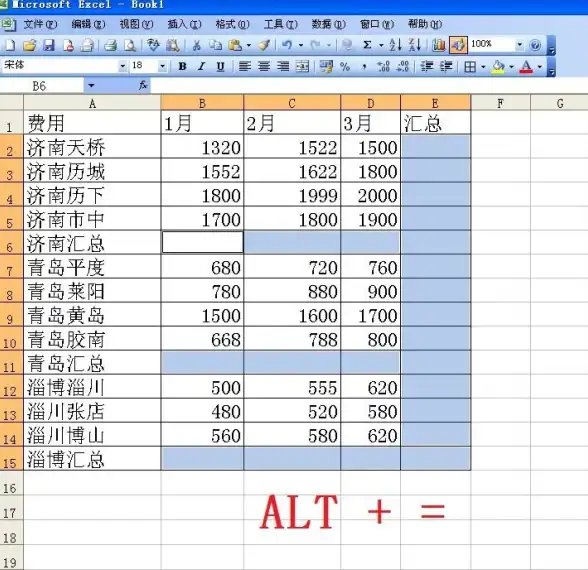
Task: Apply the yellow fill color
Action: (498, 67)
